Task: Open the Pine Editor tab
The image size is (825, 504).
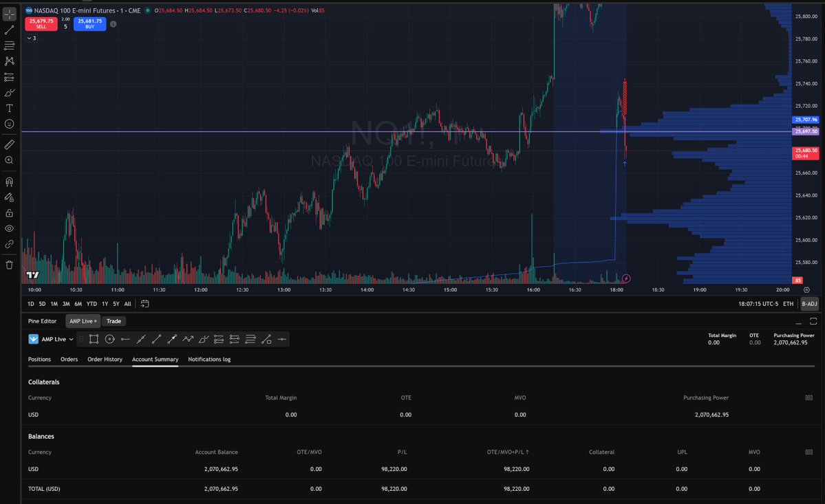Action: [42, 321]
